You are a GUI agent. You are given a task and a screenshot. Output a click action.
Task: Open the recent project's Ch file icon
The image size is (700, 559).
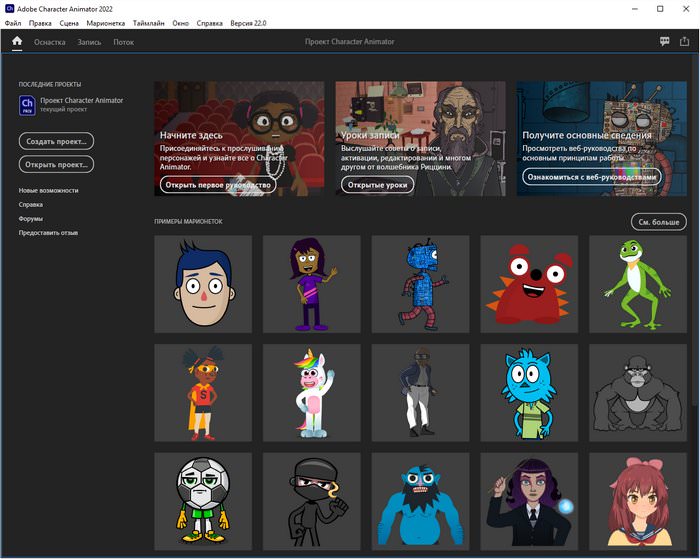coord(28,105)
